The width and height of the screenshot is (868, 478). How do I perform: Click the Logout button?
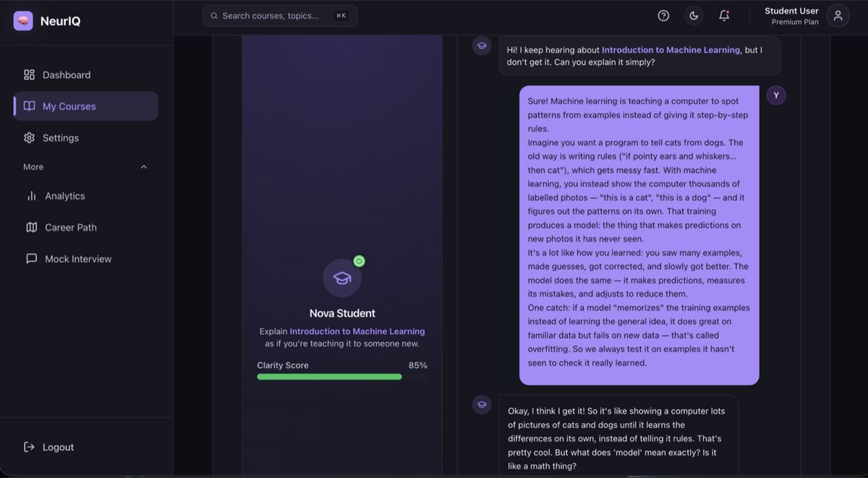pos(48,447)
